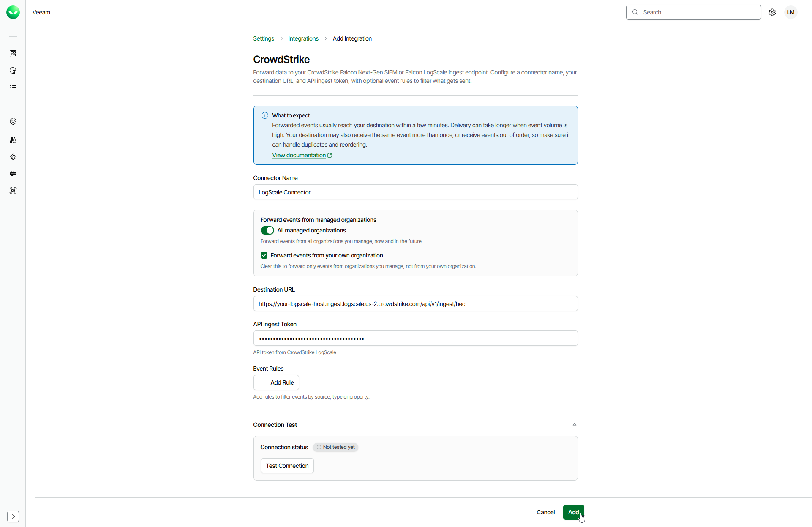Screen dimensions: 812x527
Task: Click the Test Connection button
Action: [x=287, y=466]
